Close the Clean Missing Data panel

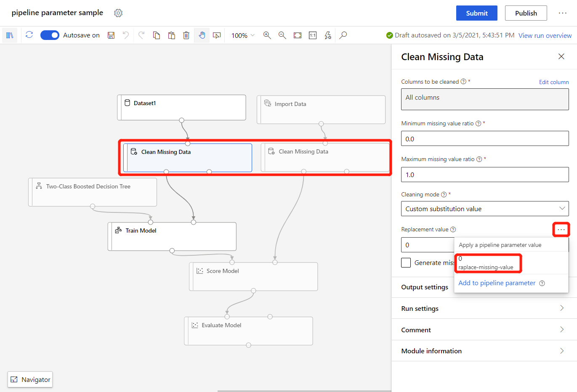(x=561, y=56)
